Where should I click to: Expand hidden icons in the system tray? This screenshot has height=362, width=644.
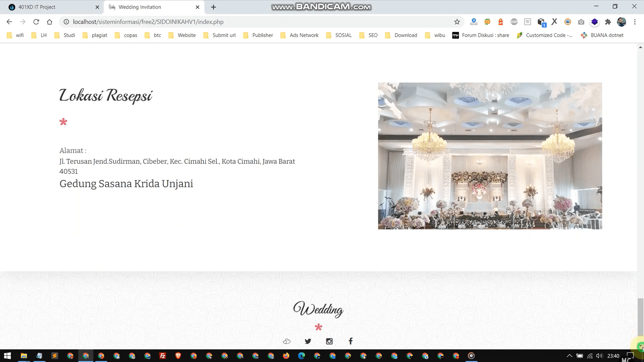(x=570, y=356)
